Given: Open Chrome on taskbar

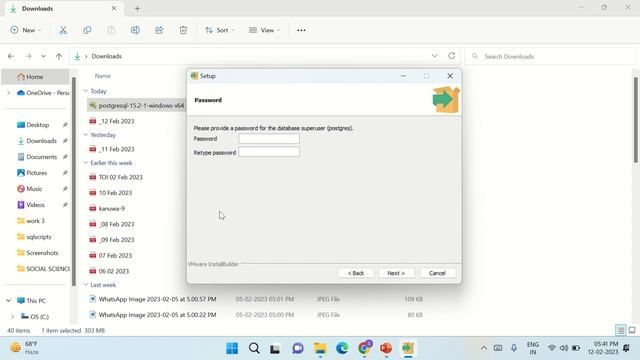Looking at the screenshot, I should point(364,348).
